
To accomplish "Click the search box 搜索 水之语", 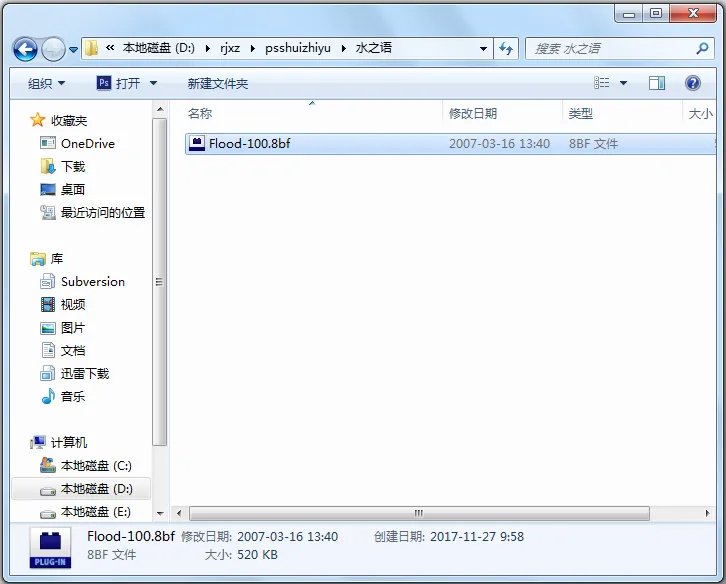I will [610, 48].
